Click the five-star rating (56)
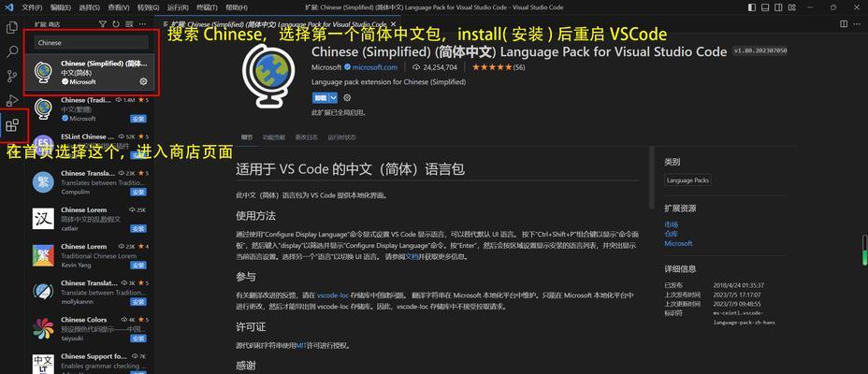This screenshot has width=868, height=374. pos(499,67)
